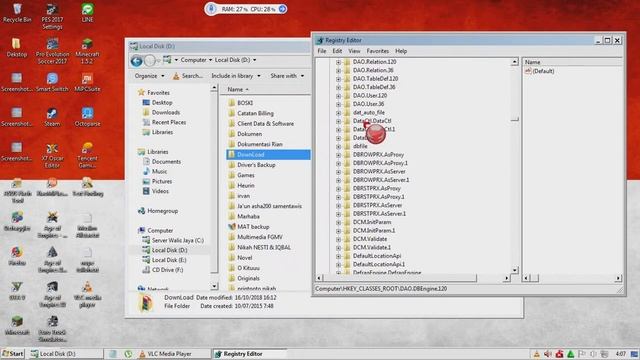Click registry tree scroll down arrow
Screen dimensions: 640x360
click(514, 270)
